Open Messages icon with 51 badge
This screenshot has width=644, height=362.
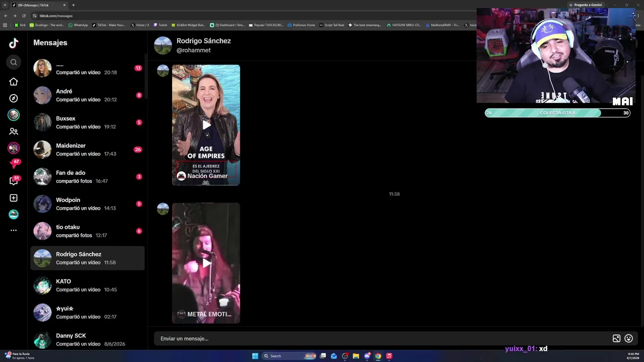coord(14,181)
